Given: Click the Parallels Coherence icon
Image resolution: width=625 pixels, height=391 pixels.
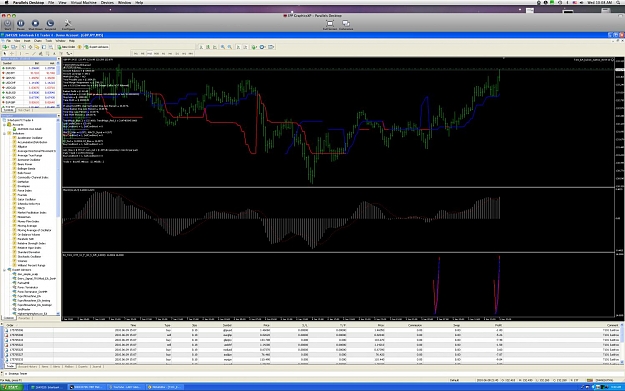Looking at the screenshot, I should coord(346,24).
